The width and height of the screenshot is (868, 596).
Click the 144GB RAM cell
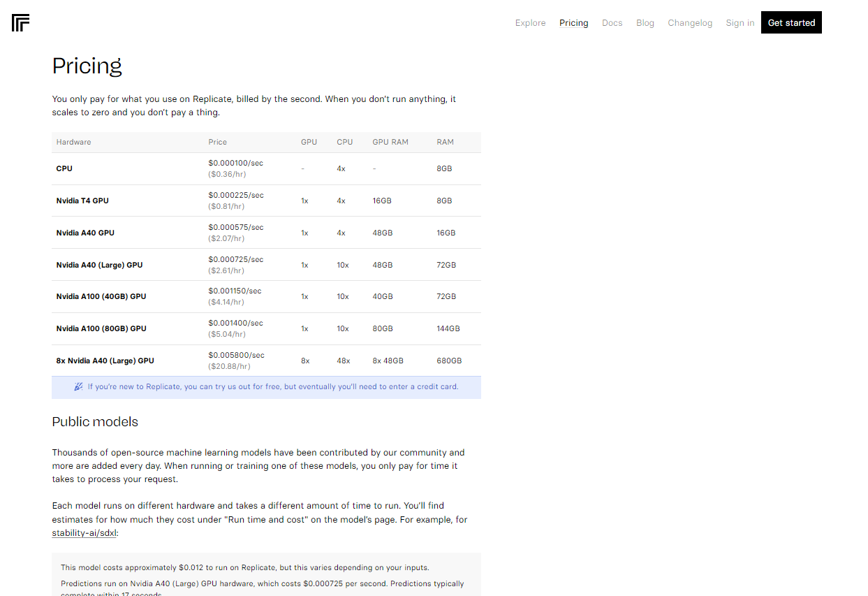tap(448, 328)
